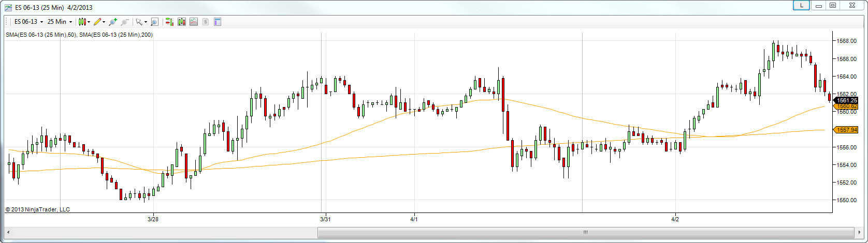Open the Indicators line-chart icon

coord(194,22)
